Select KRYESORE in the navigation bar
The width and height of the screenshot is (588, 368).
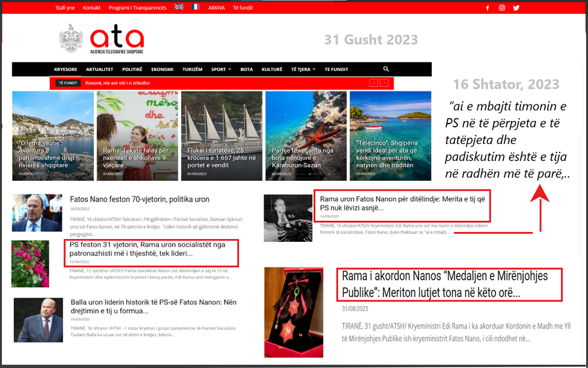coord(66,69)
